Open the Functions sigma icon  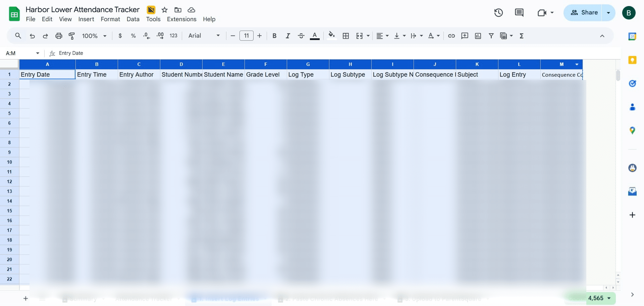click(522, 36)
